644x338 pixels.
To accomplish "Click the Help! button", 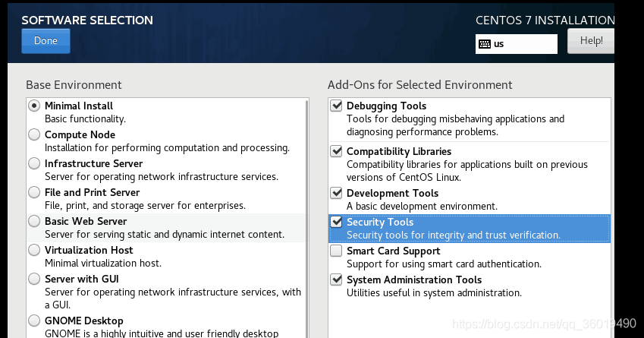I will [x=590, y=41].
